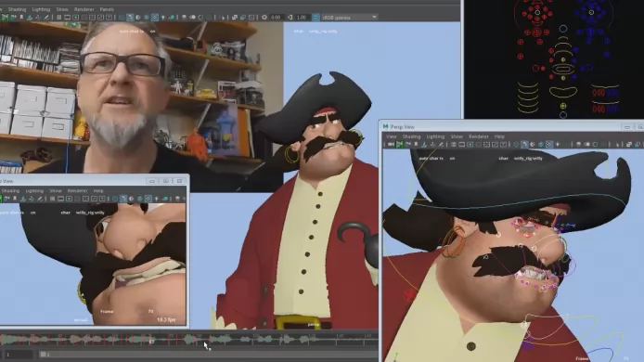Click the audio waveform in the time slider
The image size is (644, 362).
(x=189, y=339)
